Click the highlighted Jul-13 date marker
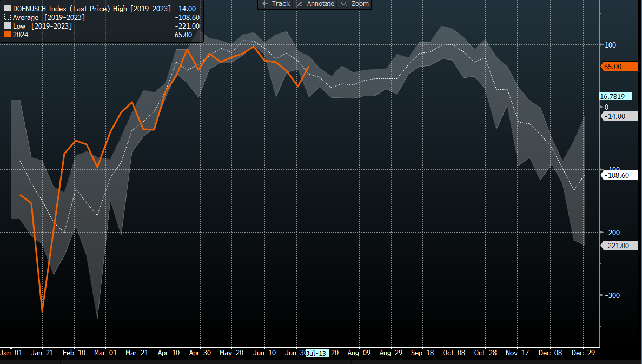The height and width of the screenshot is (364, 642). pyautogui.click(x=317, y=353)
